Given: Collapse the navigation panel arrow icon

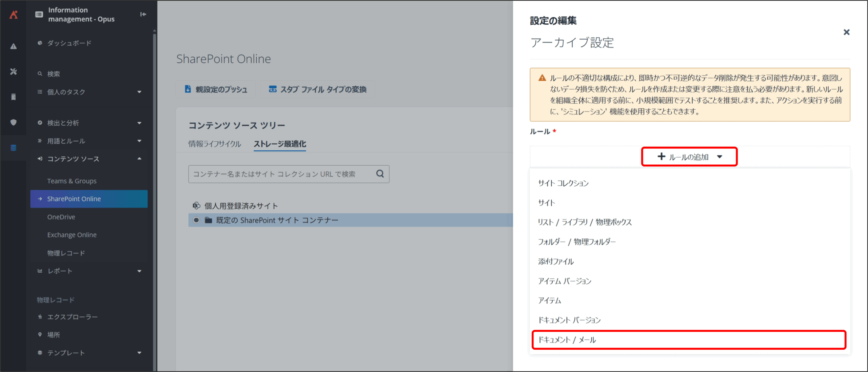Looking at the screenshot, I should pyautogui.click(x=143, y=14).
